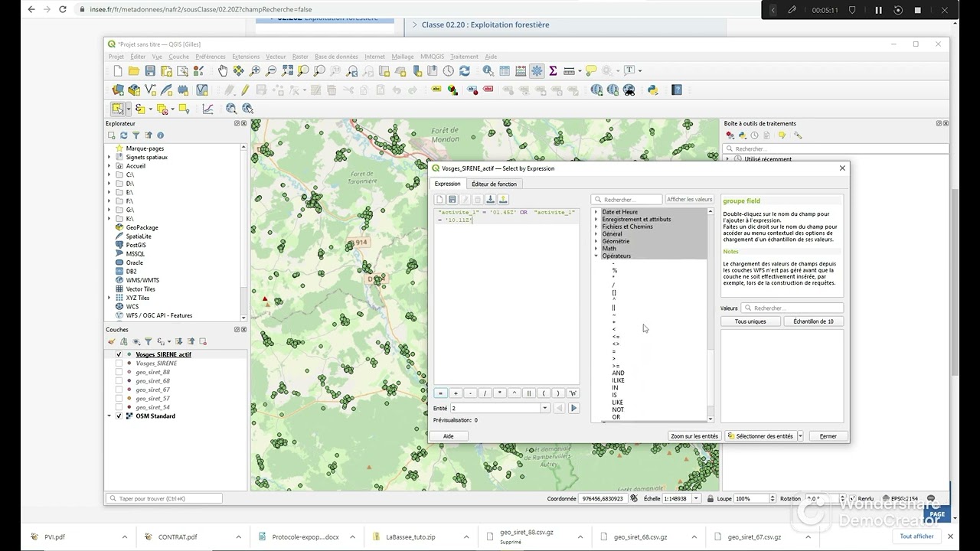Enable the geo_siret_57 layer checkbox
This screenshot has height=551, width=980.
[119, 399]
